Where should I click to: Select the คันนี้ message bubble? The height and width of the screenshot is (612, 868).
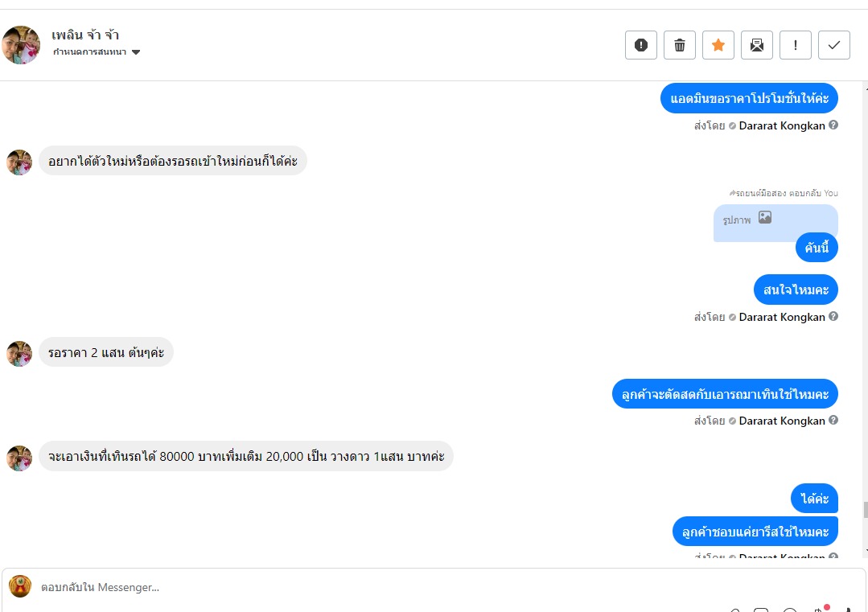coord(817,248)
